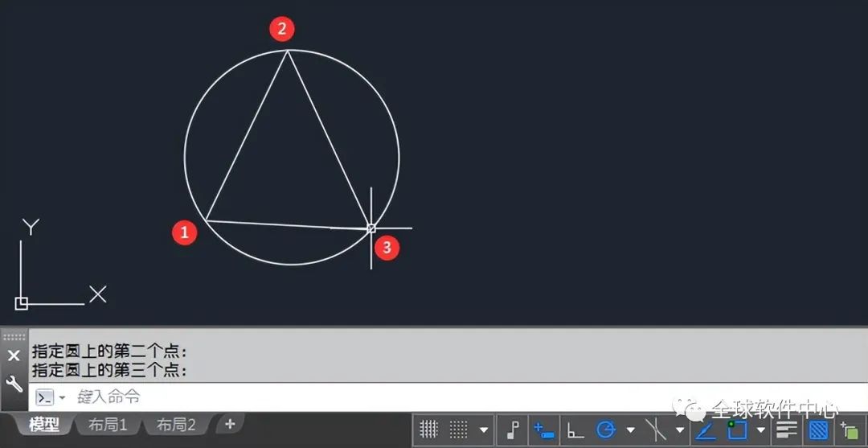Open command line customize wrench
868x448 pixels.
coord(14,384)
